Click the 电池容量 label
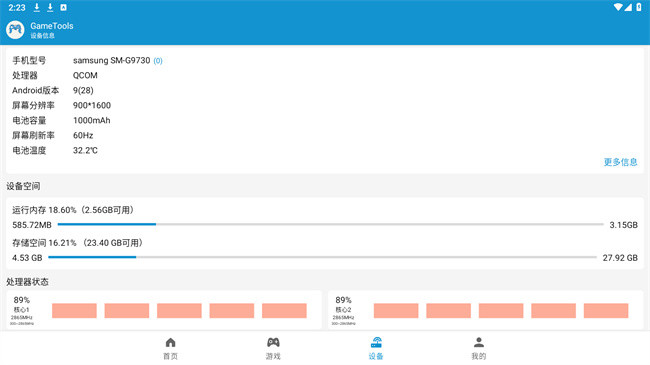650x365 pixels. coord(29,120)
